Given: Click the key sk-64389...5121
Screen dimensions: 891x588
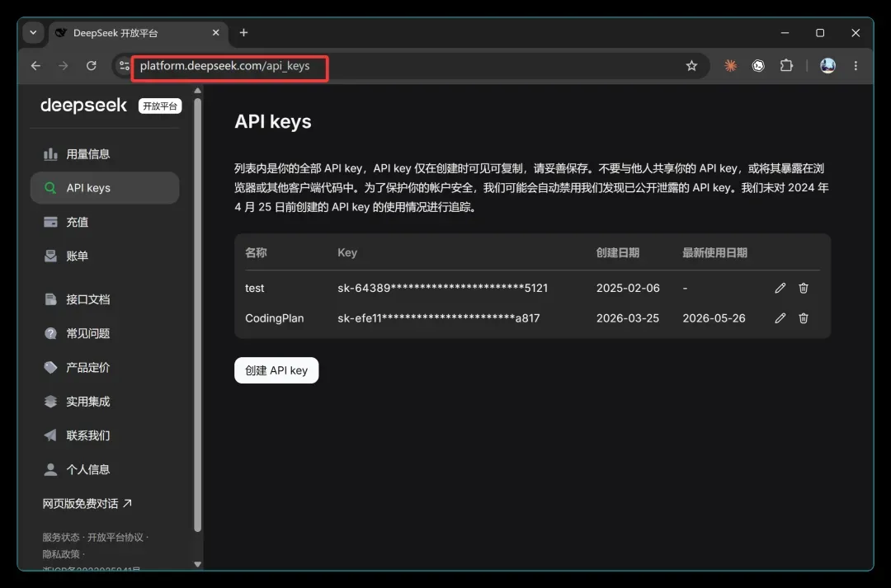Looking at the screenshot, I should (x=443, y=288).
